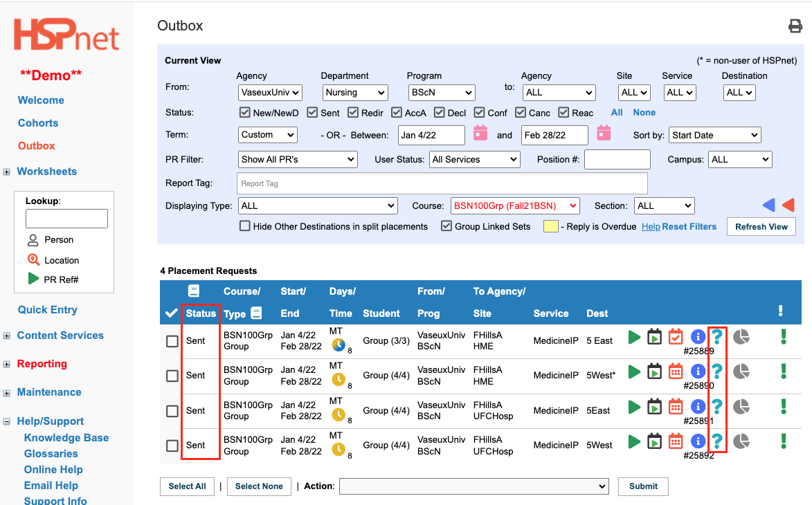812x505 pixels.
Task: Toggle the AccA status checkbox
Action: point(397,112)
